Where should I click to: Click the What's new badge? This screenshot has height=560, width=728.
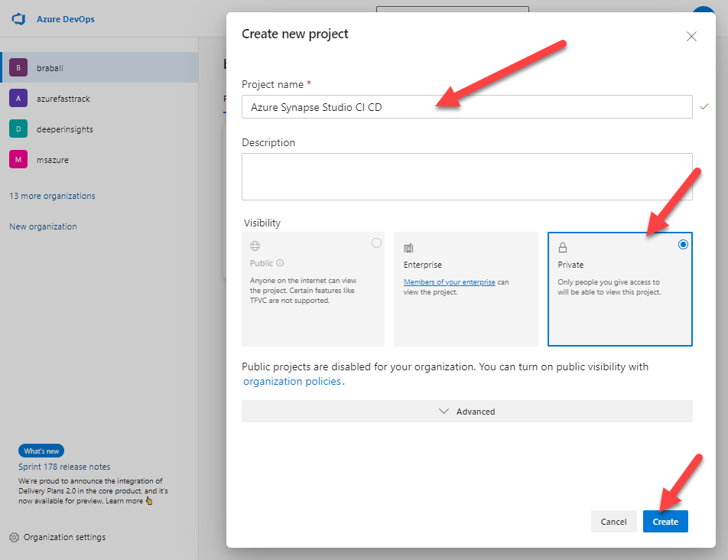(x=41, y=451)
